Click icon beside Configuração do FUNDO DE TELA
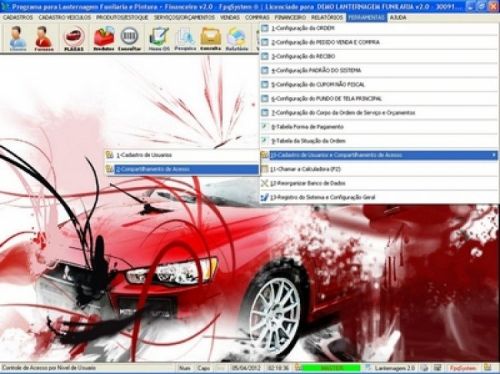 tap(265, 99)
